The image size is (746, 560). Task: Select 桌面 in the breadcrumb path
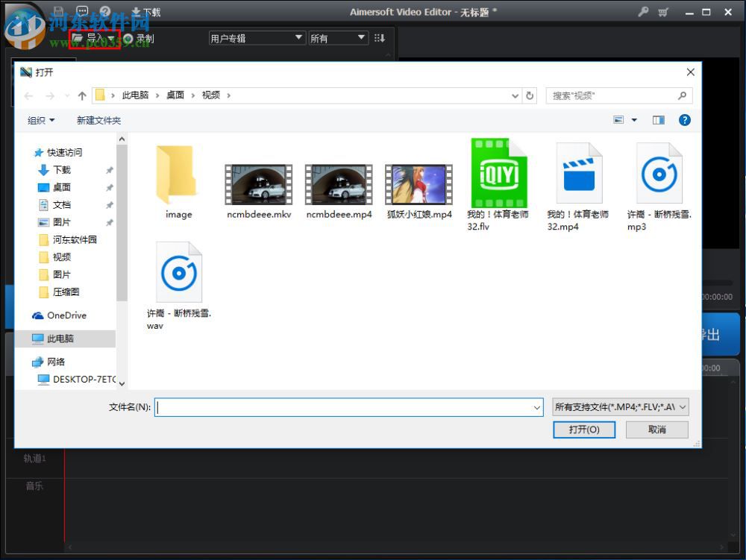175,95
